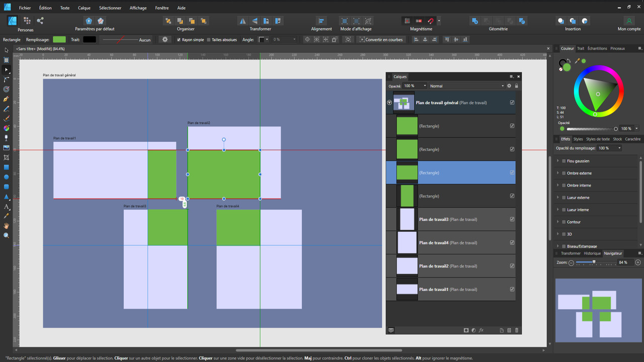Image resolution: width=644 pixels, height=362 pixels.
Task: Click the stroke width Aucun field
Action: (x=127, y=40)
